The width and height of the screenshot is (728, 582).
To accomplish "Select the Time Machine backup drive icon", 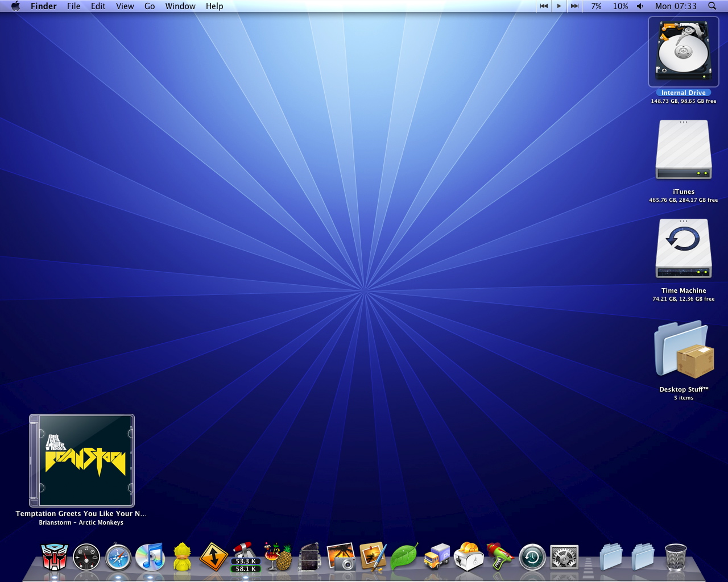I will [684, 249].
